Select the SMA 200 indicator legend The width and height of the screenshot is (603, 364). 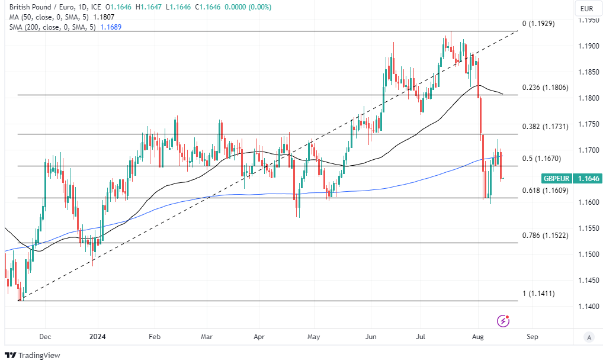click(x=53, y=27)
